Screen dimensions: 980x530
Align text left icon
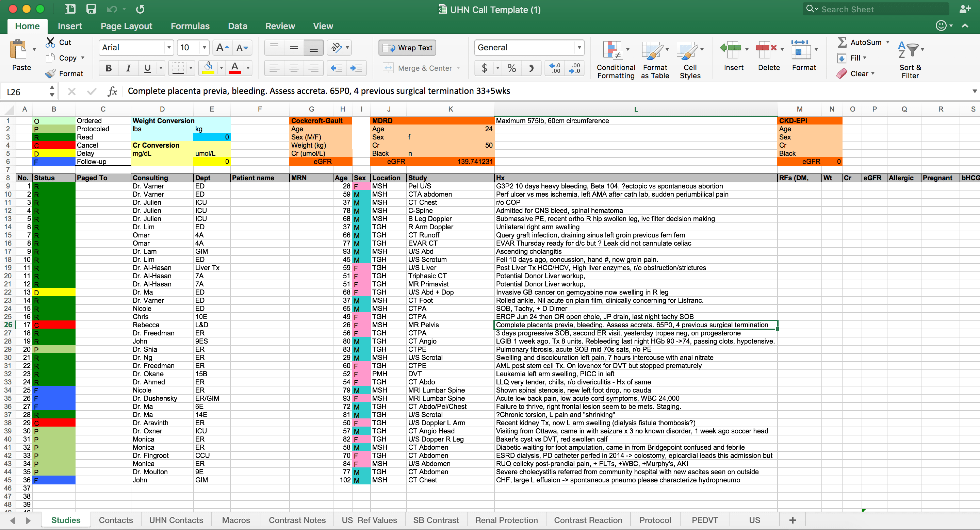click(274, 68)
